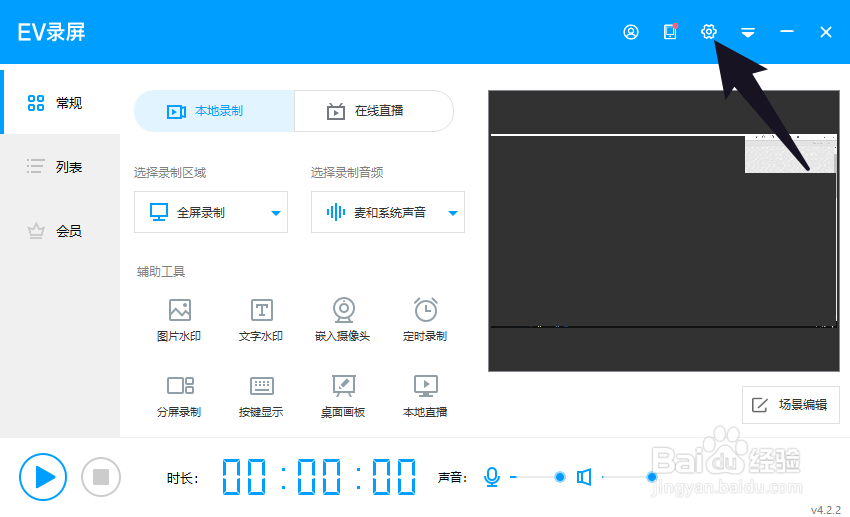Viewport: 850px width, 517px height.
Task: Open the 文字水印 tool
Action: 261,320
